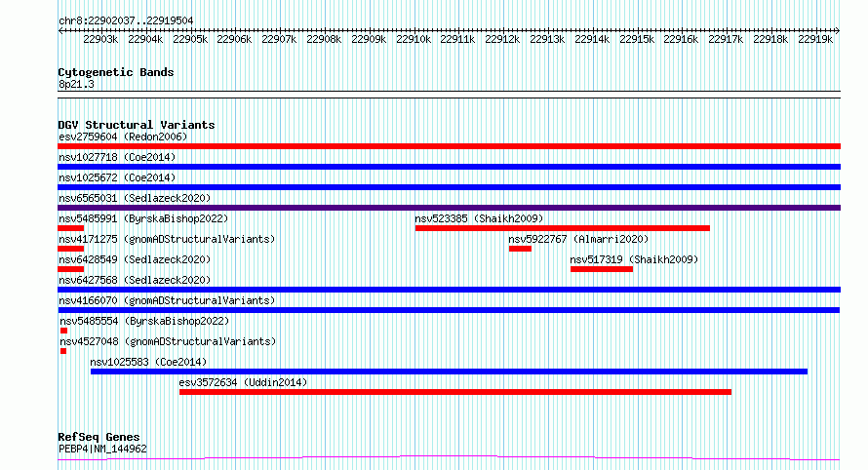Screen dimensions: 868x470
Task: Open the esv2759604 (Redon2006) label
Action: (x=123, y=137)
